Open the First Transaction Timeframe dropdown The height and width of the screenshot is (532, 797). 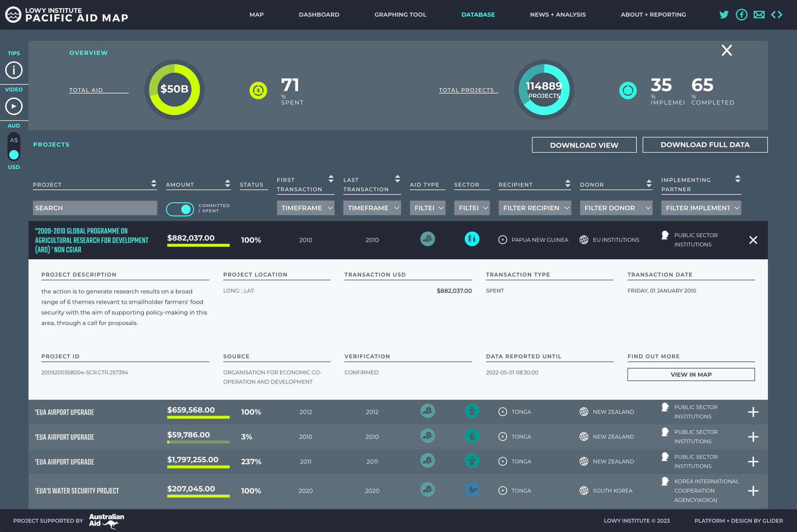coord(306,208)
